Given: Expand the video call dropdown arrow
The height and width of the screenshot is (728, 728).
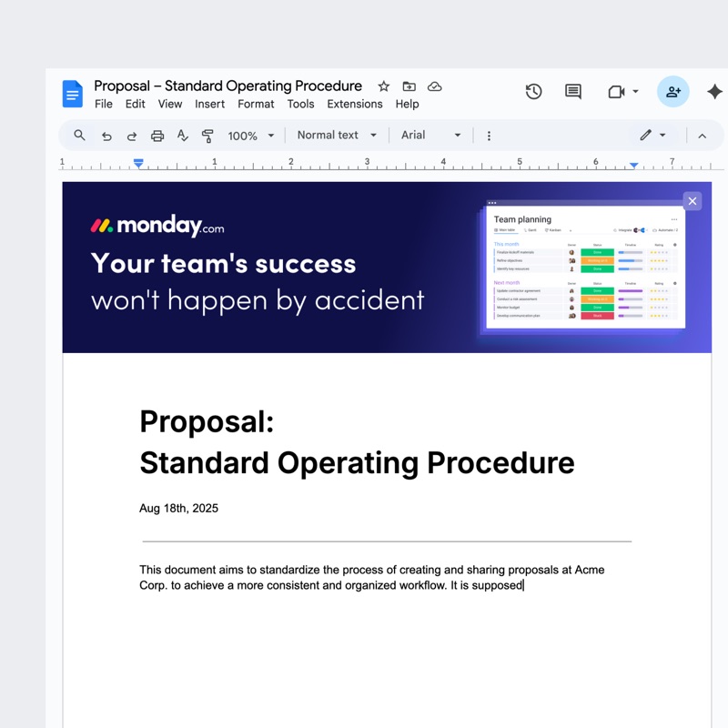Looking at the screenshot, I should [635, 92].
